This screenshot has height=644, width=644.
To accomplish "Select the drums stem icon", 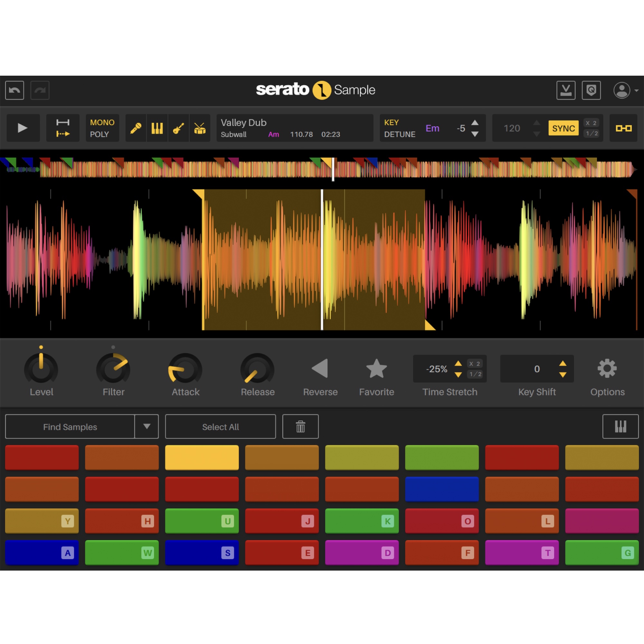I will (200, 128).
